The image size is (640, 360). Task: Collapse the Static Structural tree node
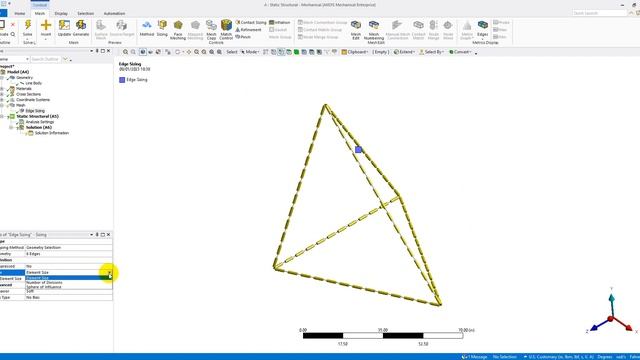tap(2, 116)
